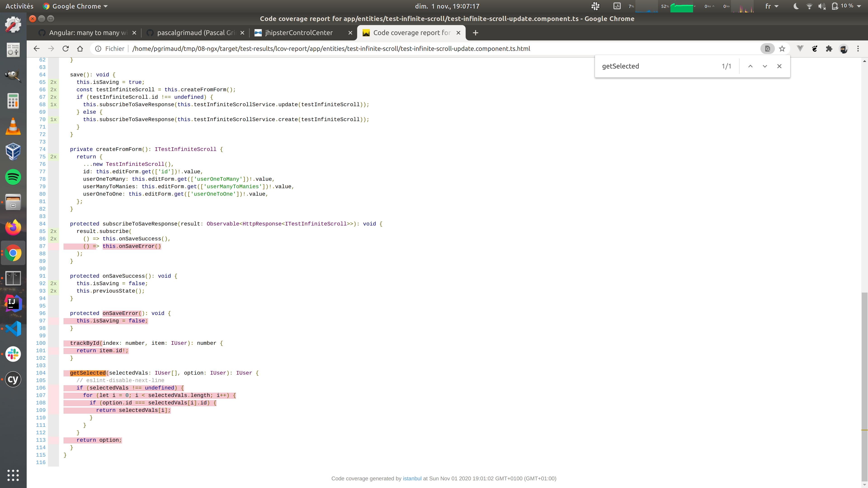Jump to next find result
868x488 pixels.
[764, 66]
